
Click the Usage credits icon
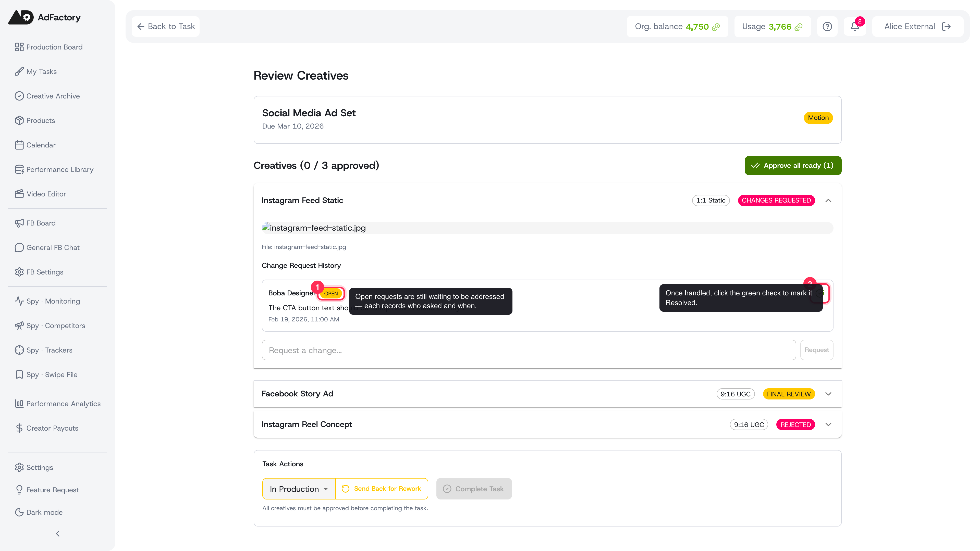[x=799, y=27]
